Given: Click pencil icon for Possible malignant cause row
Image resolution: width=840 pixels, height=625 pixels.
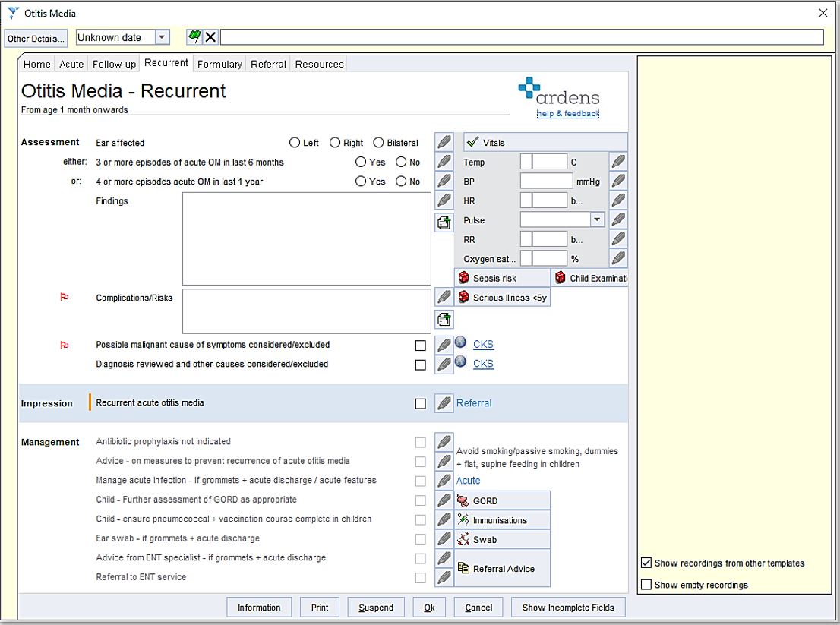Looking at the screenshot, I should point(444,345).
